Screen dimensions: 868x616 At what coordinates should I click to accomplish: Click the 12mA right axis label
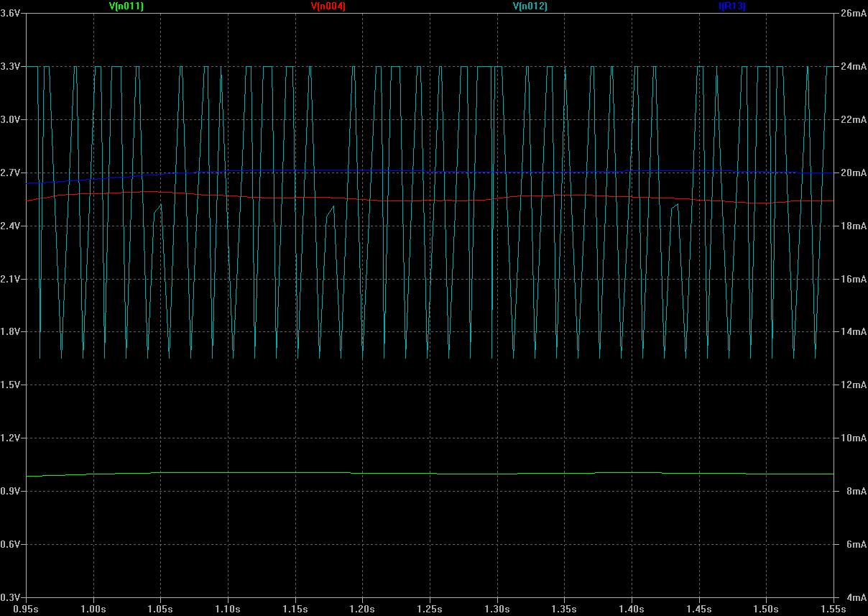[x=852, y=385]
